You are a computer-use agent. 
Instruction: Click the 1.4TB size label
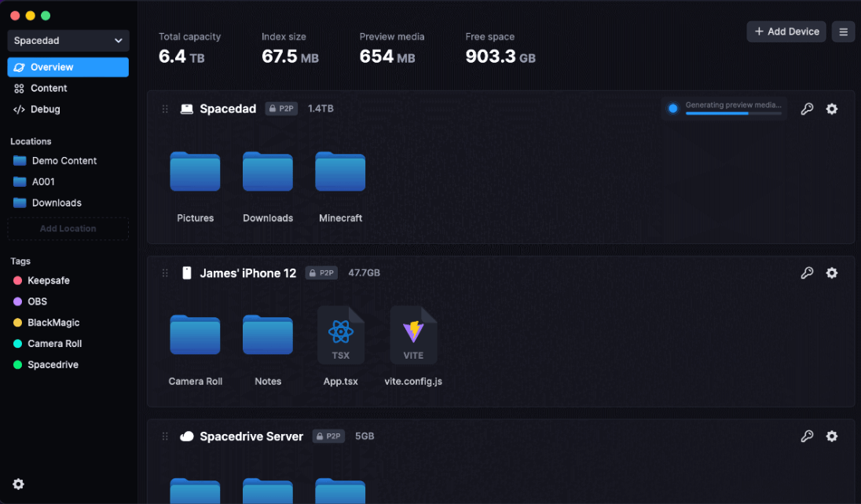(321, 108)
